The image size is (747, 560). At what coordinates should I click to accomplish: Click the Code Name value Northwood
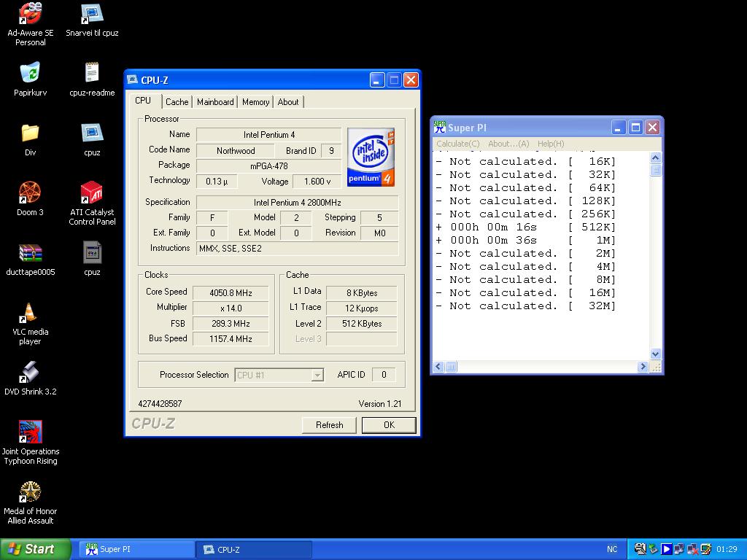tap(236, 150)
